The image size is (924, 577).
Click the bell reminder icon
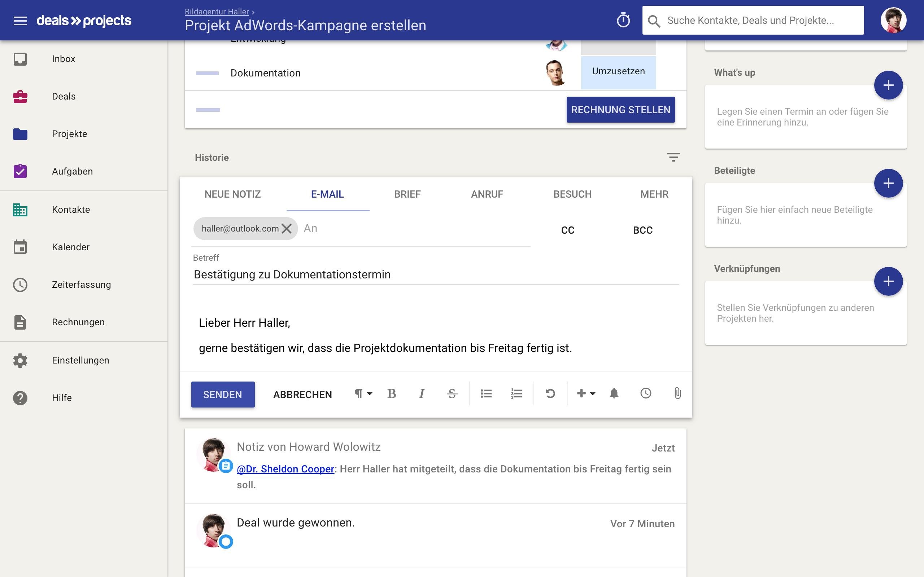point(614,393)
